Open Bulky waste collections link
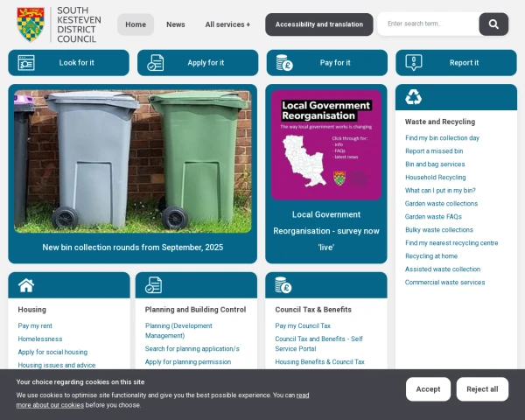525x420 pixels. click(x=439, y=230)
